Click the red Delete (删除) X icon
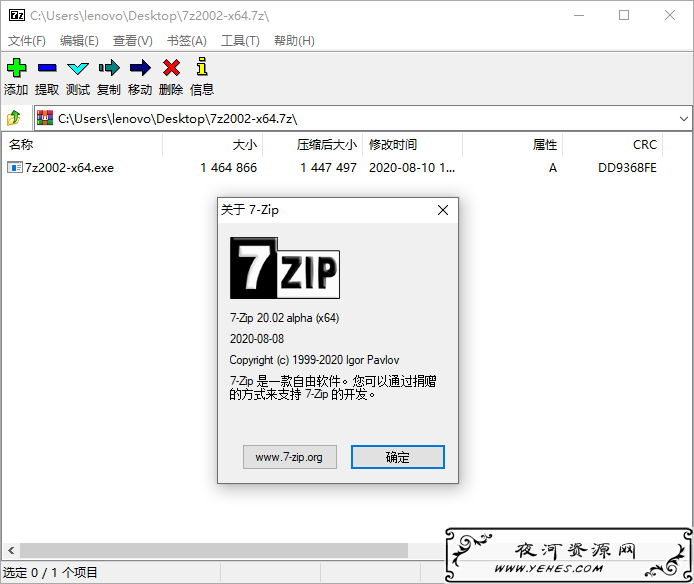This screenshot has height=584, width=694. [171, 68]
